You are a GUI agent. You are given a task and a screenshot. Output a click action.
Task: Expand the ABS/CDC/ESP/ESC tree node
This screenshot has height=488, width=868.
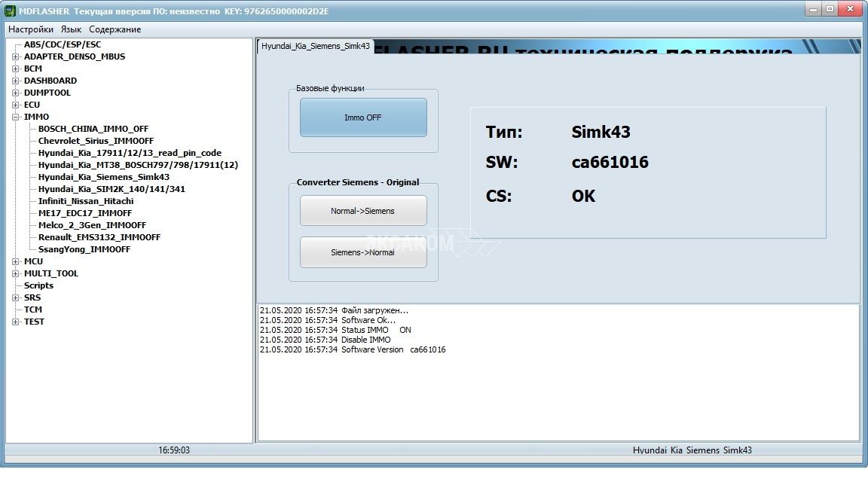tap(63, 44)
